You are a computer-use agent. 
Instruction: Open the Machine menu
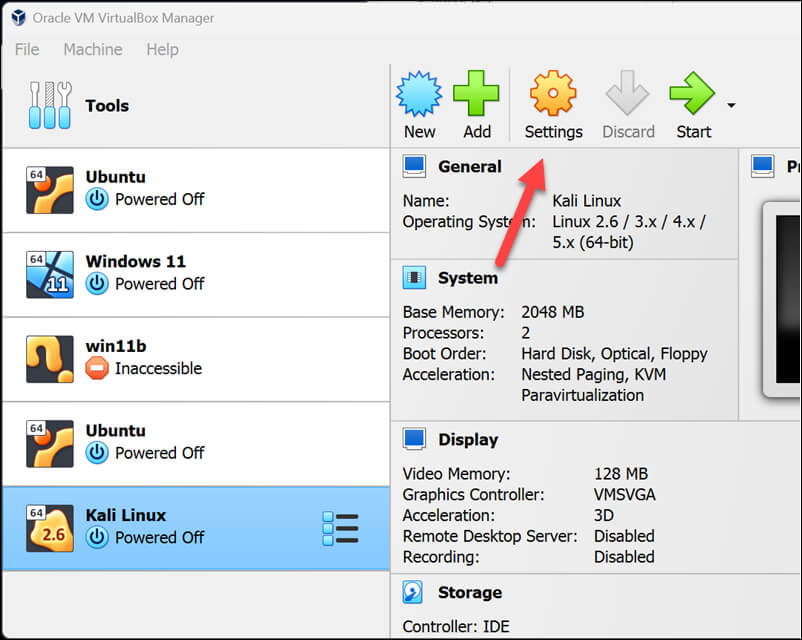point(92,49)
